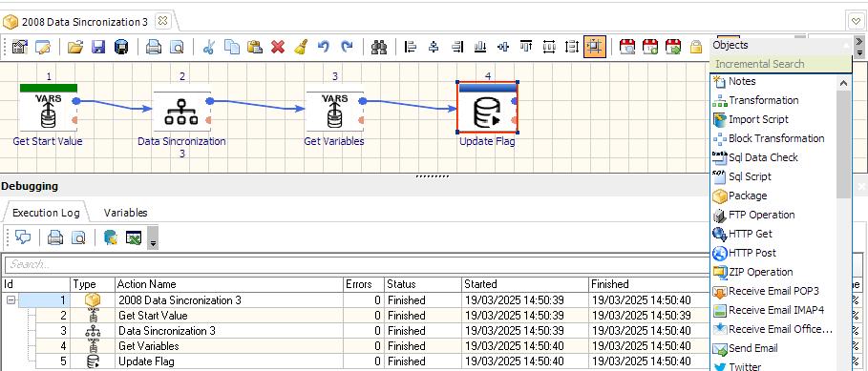Select the Data Sincronization 3 transformation node
Image resolution: width=868 pixels, height=371 pixels.
(181, 112)
